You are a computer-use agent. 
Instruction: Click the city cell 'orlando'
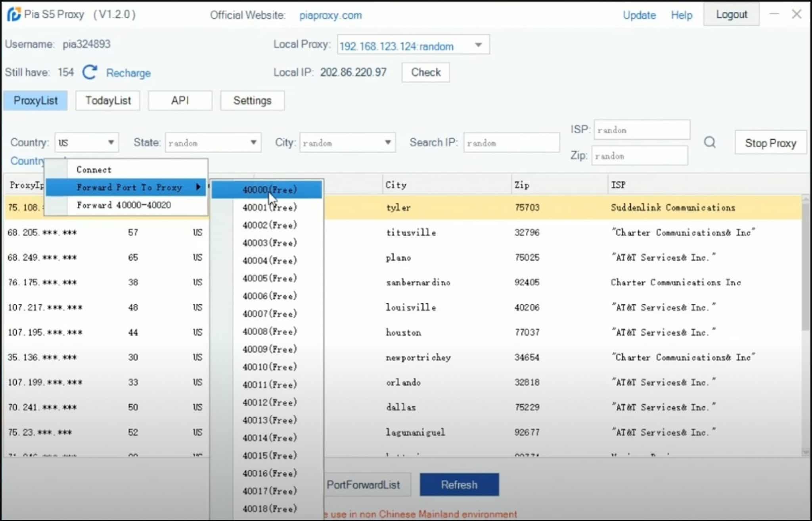403,382
